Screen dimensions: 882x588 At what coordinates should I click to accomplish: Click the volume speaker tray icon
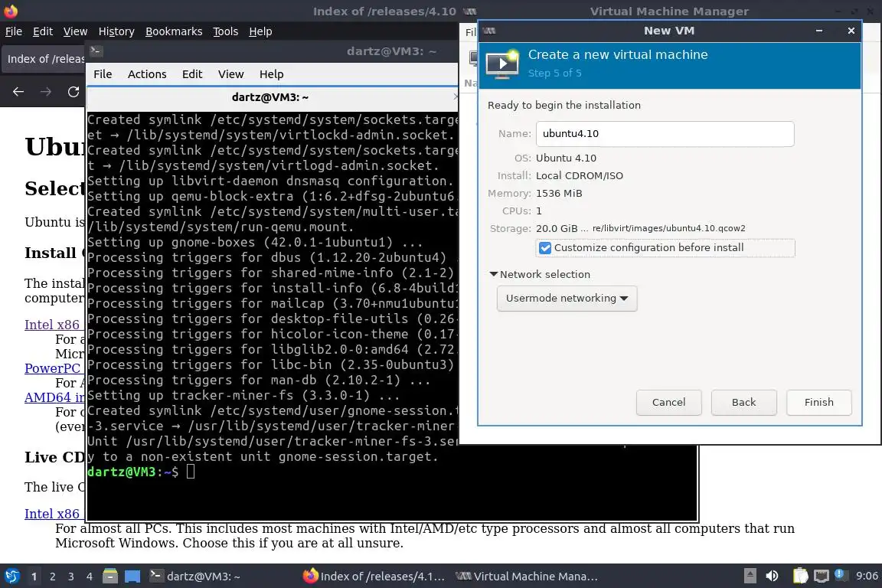tap(772, 576)
